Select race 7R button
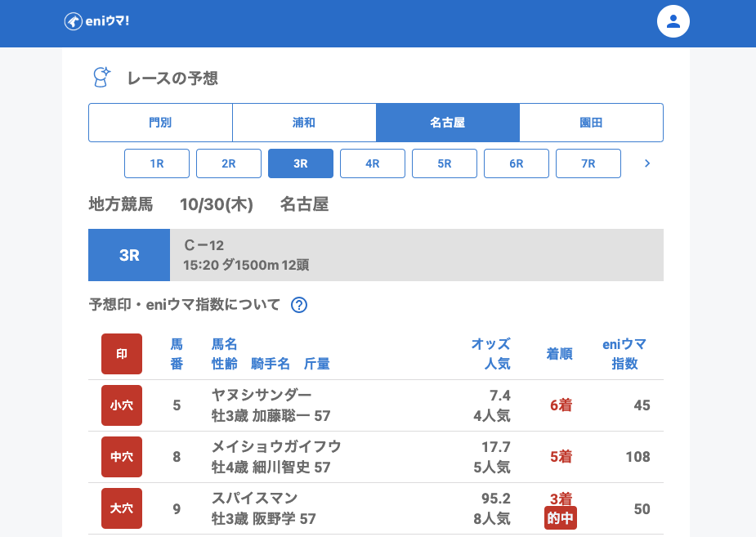 [588, 163]
